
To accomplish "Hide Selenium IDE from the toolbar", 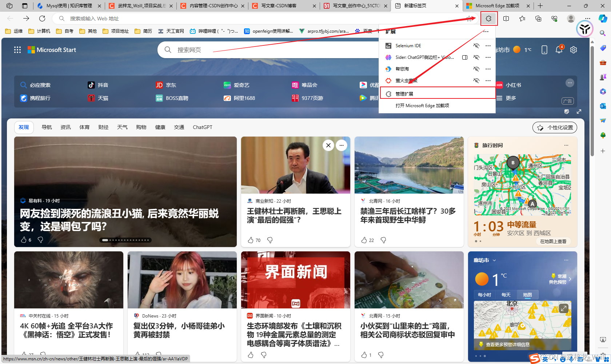I will click(x=476, y=46).
